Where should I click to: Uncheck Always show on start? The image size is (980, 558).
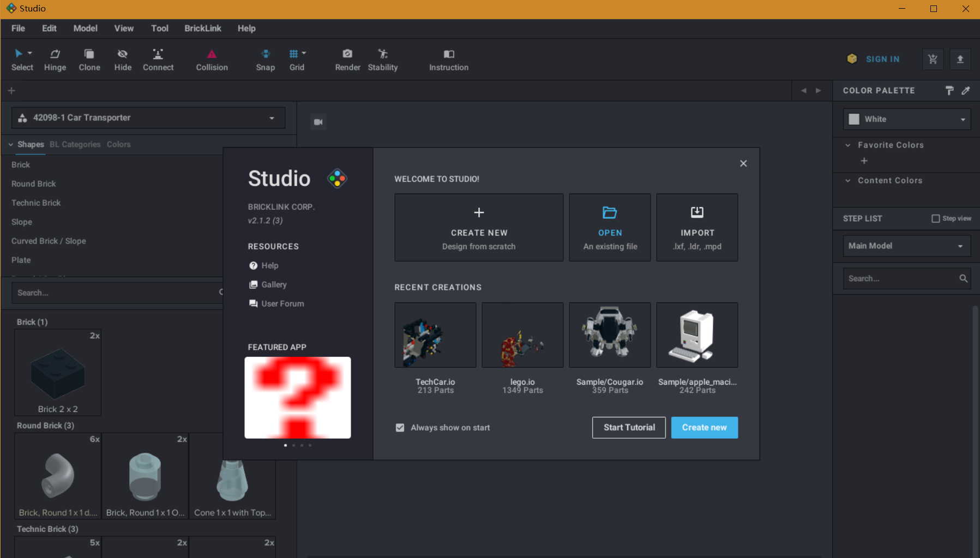(400, 428)
